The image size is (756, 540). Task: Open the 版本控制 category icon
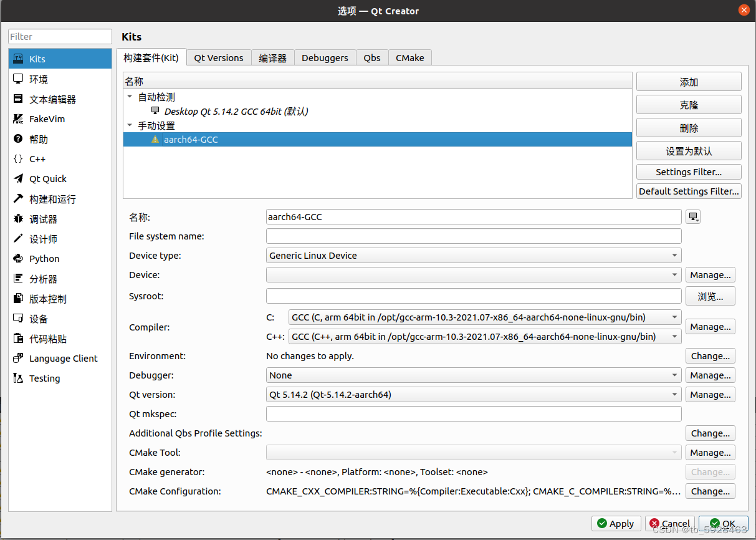pyautogui.click(x=18, y=299)
